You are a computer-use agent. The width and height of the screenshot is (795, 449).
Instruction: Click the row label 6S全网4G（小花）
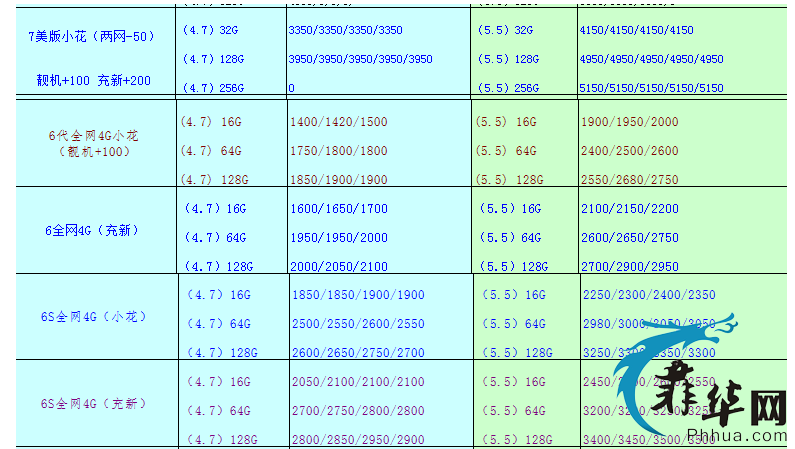click(x=94, y=317)
